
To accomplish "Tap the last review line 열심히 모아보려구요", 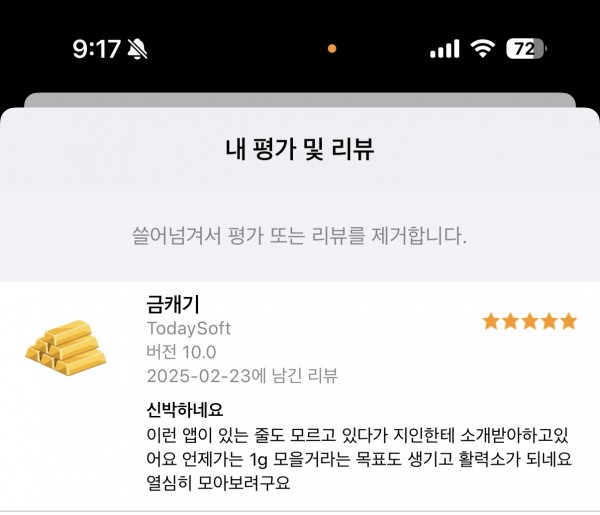I will point(218,483).
